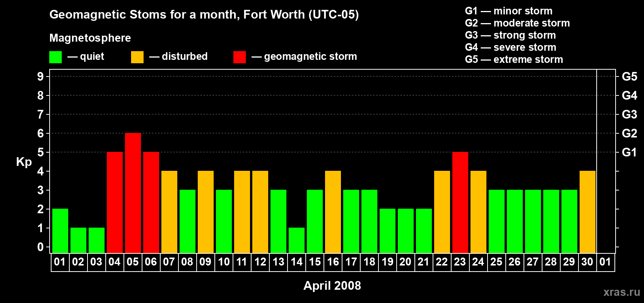Select the red bar for April 05
Screen dimensions: 644x303
[x=133, y=193]
